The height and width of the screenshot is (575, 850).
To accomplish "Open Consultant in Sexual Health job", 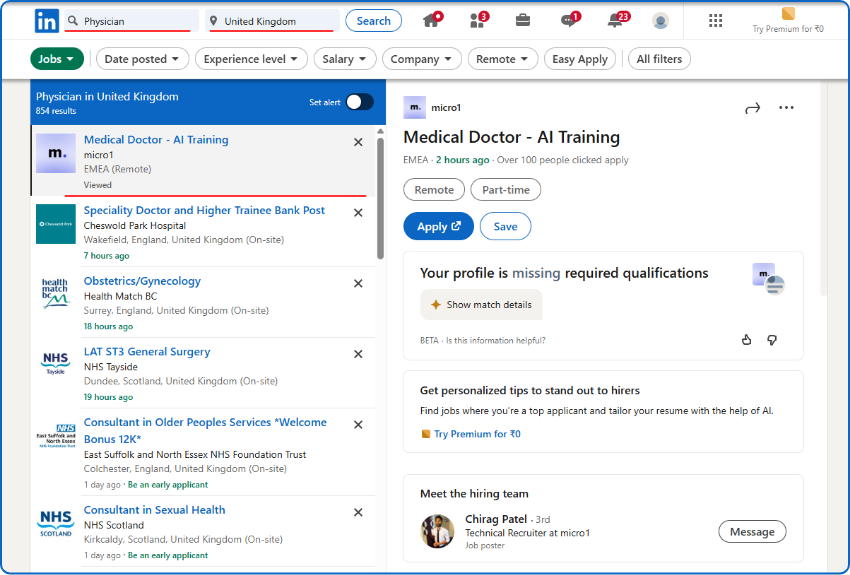I will point(154,510).
